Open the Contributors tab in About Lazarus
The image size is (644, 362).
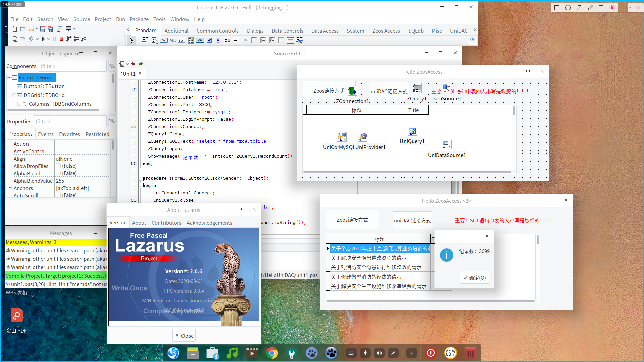pos(166,223)
